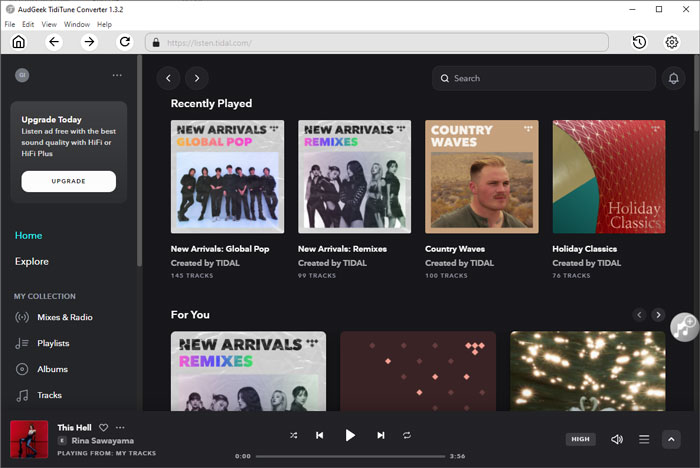Select Home in the sidebar
The width and height of the screenshot is (700, 468).
[29, 235]
